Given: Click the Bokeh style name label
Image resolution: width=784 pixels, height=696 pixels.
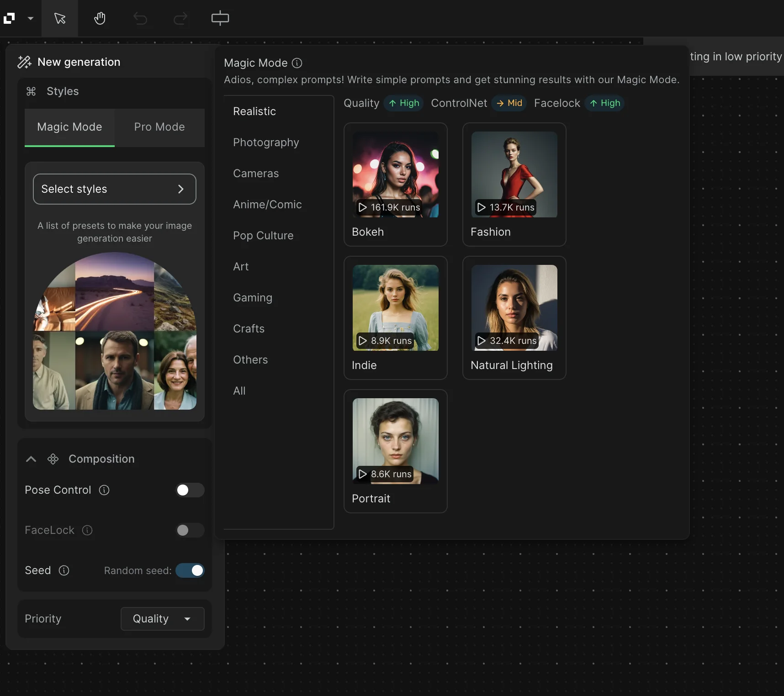Looking at the screenshot, I should coord(368,232).
